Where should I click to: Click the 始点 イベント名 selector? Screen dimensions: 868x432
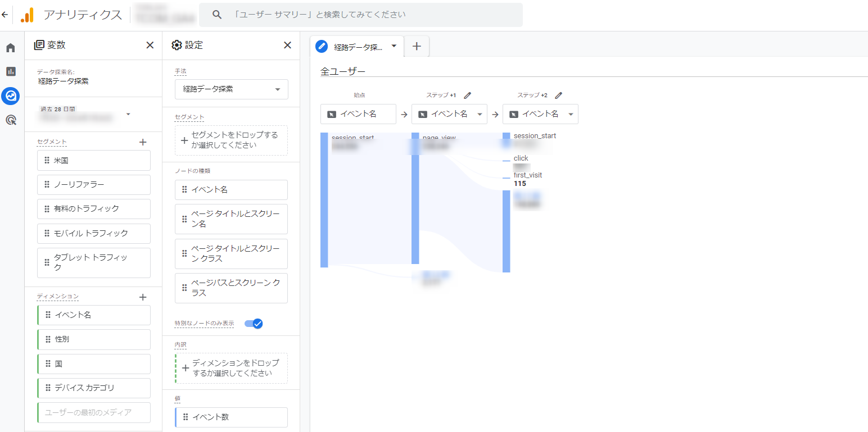[x=358, y=114]
